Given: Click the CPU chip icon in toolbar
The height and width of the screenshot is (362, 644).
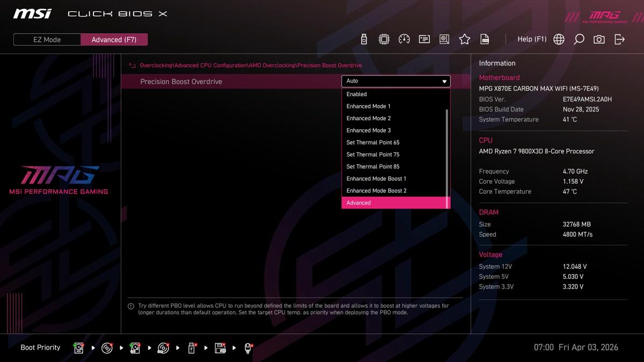Looking at the screenshot, I should [384, 39].
